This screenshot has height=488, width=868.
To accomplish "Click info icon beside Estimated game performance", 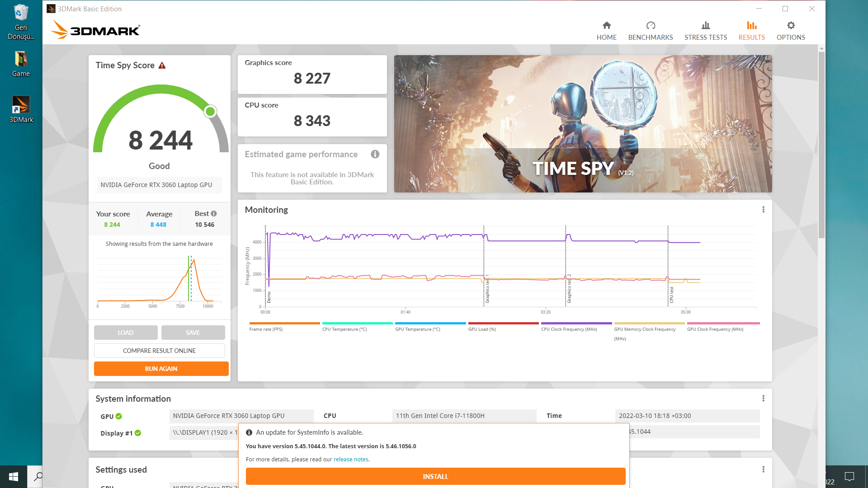I will point(375,155).
